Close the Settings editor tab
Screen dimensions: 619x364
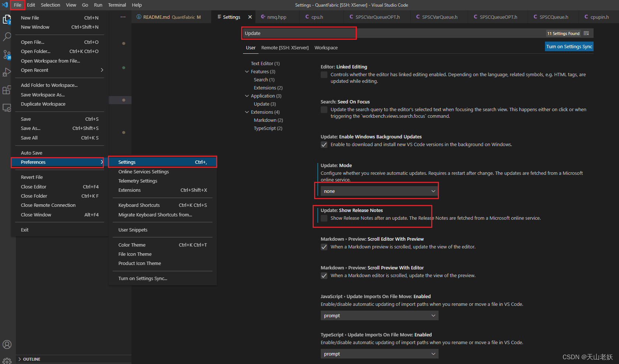[250, 17]
